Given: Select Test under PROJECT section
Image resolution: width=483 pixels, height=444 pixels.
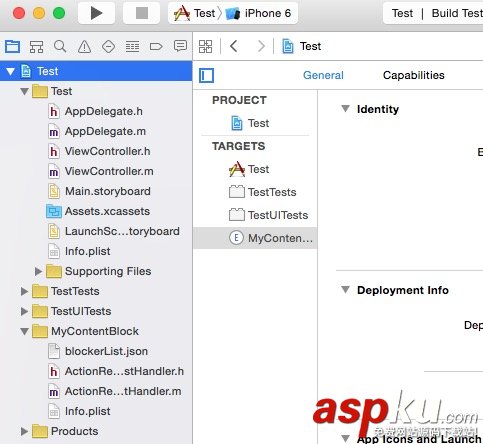Looking at the screenshot, I should click(250, 123).
